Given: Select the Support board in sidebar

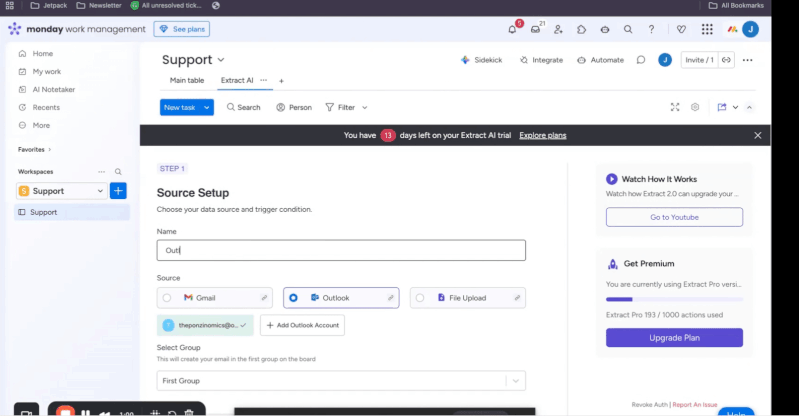Looking at the screenshot, I should [72, 213].
